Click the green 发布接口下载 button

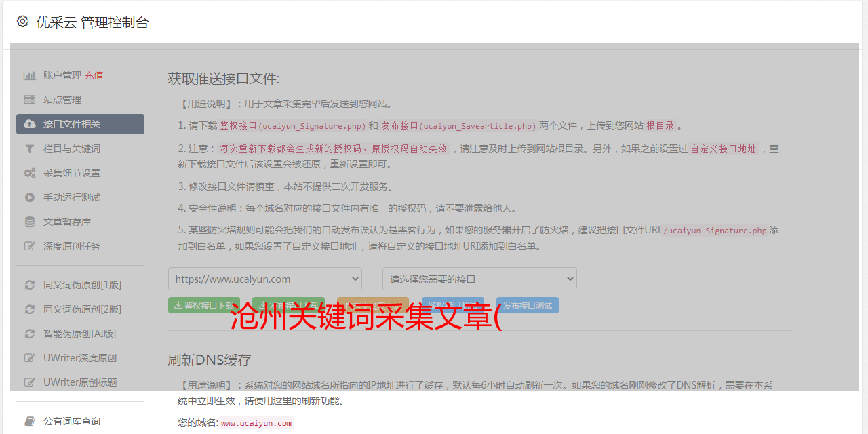[288, 305]
